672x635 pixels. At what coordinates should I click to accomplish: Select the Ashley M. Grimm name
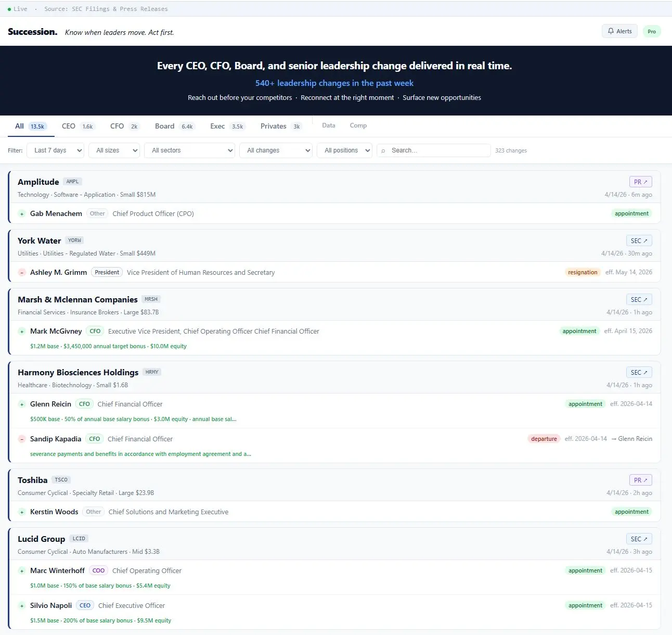click(x=58, y=272)
